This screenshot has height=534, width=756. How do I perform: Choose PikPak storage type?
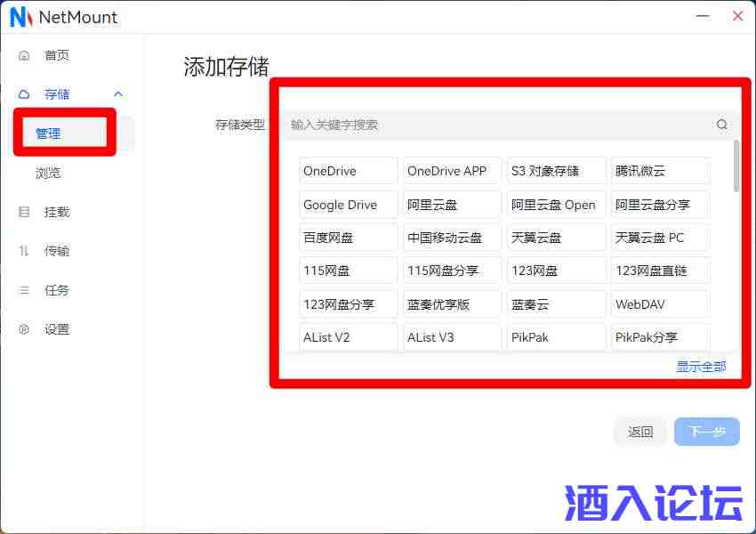tap(557, 337)
